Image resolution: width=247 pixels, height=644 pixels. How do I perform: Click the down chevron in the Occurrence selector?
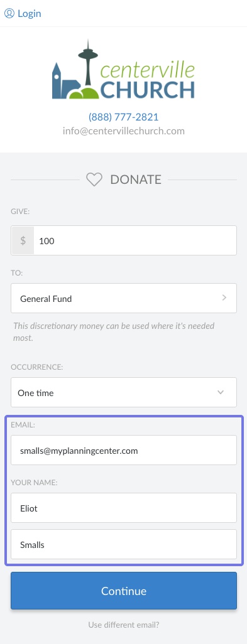coord(221,392)
